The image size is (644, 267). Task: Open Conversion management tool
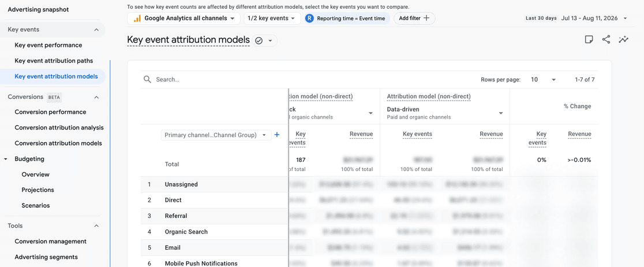(x=51, y=242)
